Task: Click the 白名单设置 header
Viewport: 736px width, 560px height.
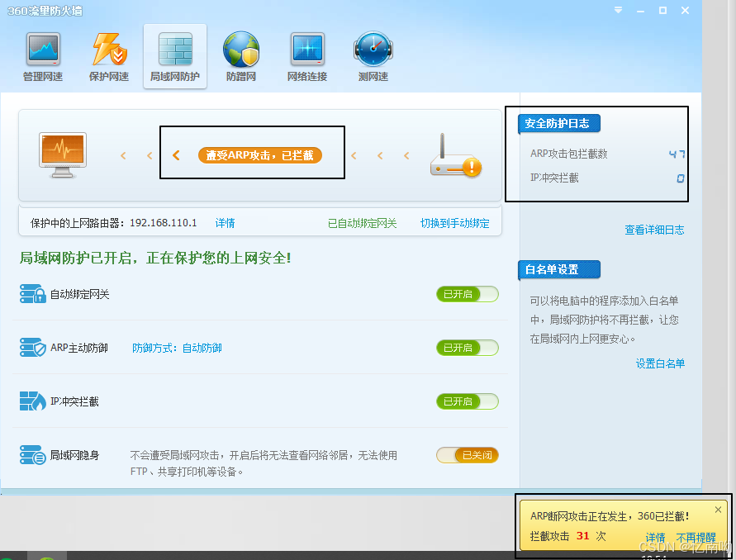Action: [x=558, y=269]
